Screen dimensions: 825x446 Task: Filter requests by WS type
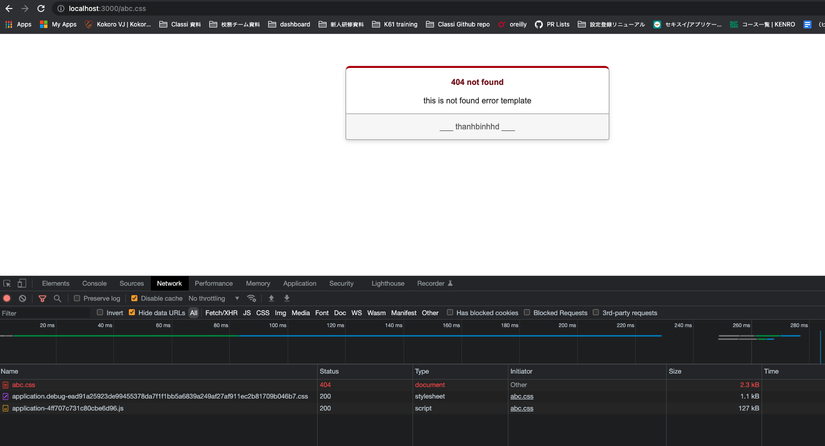[356, 313]
